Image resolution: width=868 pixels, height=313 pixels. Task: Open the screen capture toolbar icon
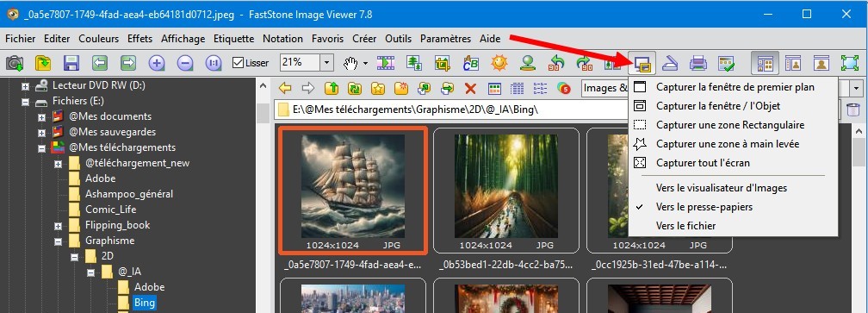(642, 63)
